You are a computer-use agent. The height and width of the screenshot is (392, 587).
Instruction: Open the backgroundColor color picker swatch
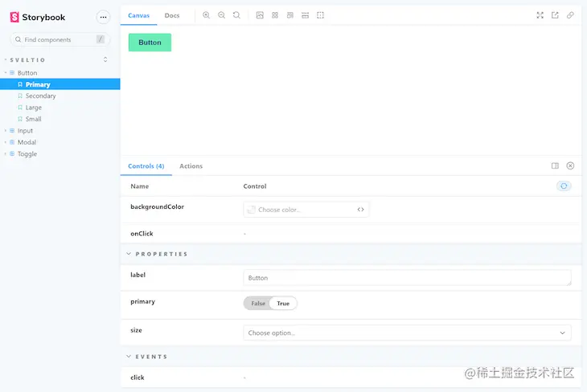pyautogui.click(x=251, y=210)
